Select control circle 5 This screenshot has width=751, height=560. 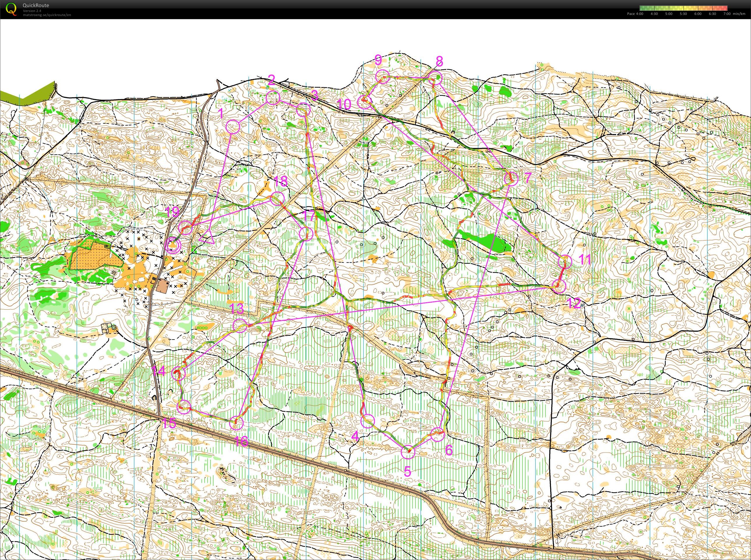[408, 452]
